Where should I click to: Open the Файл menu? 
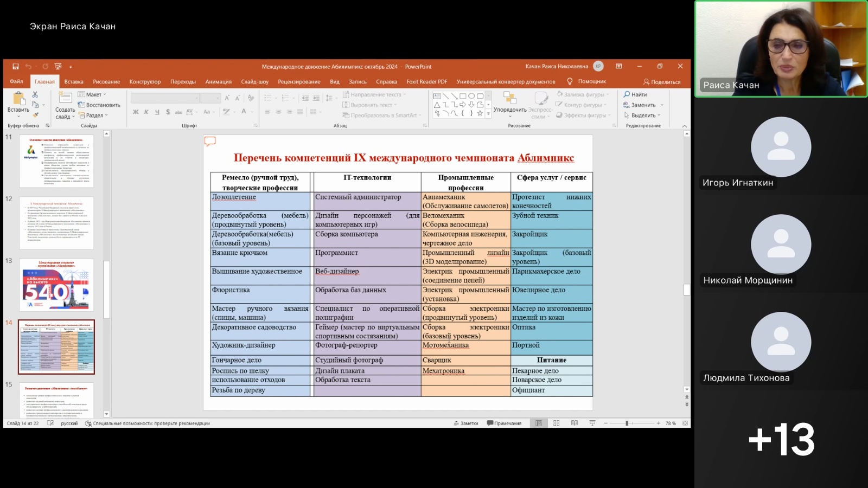coord(16,82)
